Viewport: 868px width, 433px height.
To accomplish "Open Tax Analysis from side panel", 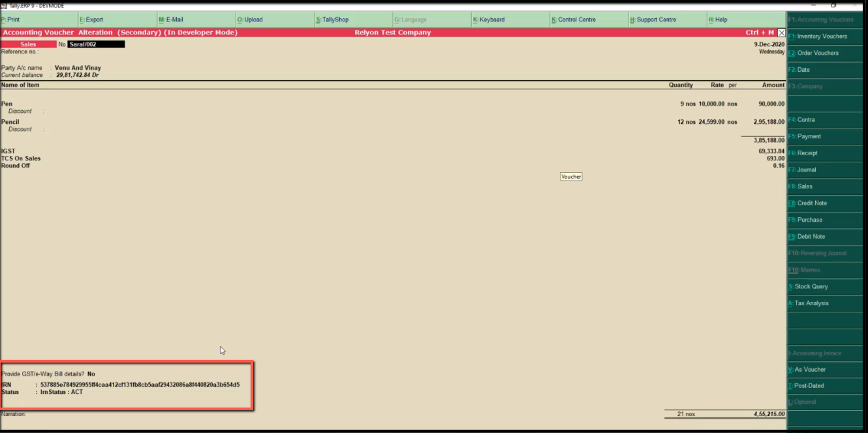I will point(825,303).
